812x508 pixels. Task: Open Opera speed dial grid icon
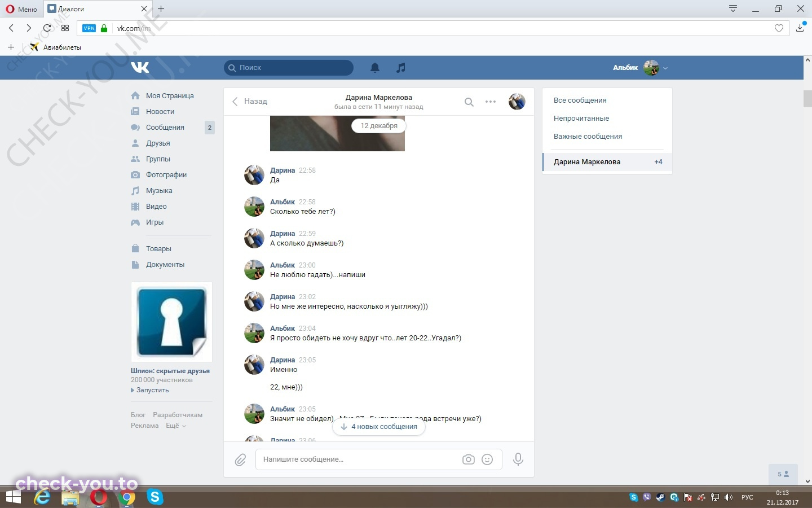coord(65,28)
